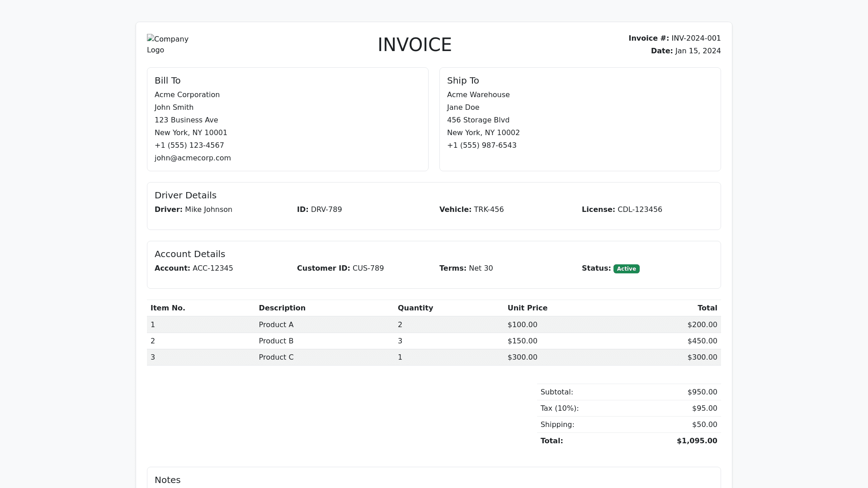Click the Quantity column header

click(415, 308)
